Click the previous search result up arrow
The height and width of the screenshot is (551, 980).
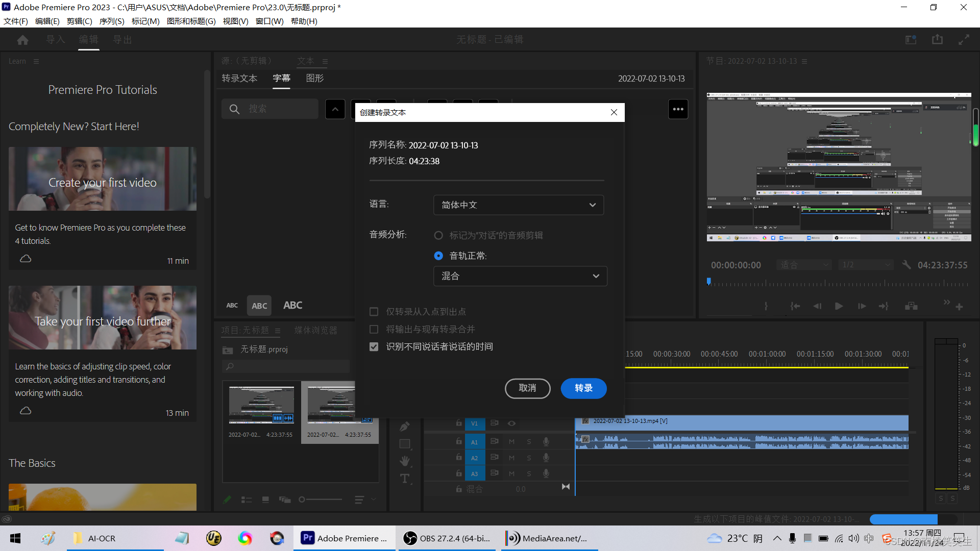335,109
